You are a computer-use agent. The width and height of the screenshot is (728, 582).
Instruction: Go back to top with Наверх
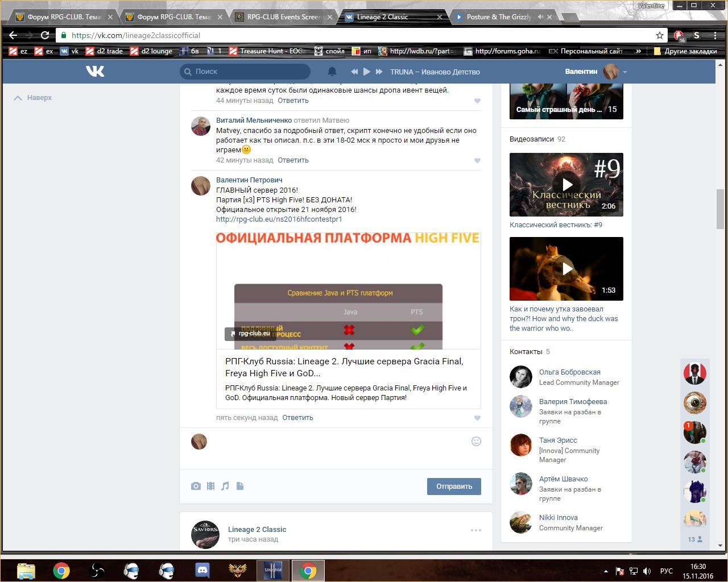point(33,98)
